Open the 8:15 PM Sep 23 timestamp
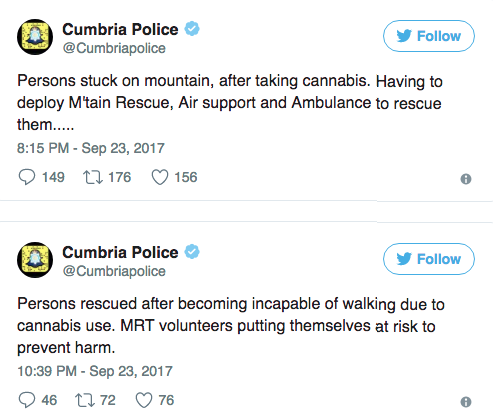This screenshot has width=493, height=420. 91,148
